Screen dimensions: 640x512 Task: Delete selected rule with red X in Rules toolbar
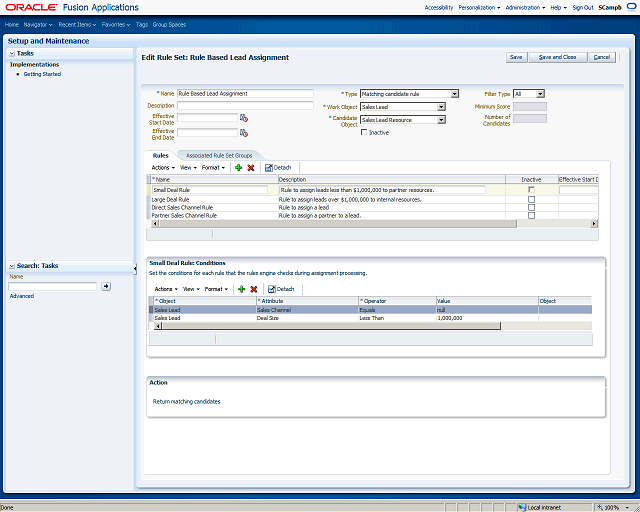pos(251,167)
